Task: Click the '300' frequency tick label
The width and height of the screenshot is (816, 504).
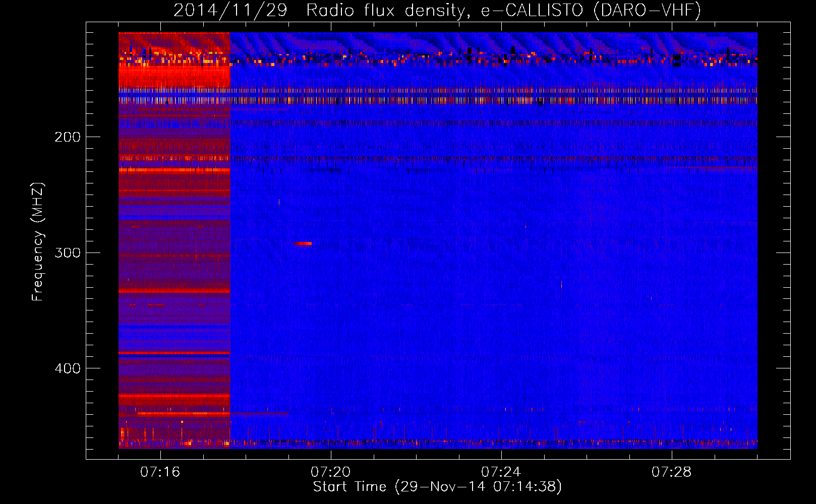Action: pyautogui.click(x=68, y=253)
